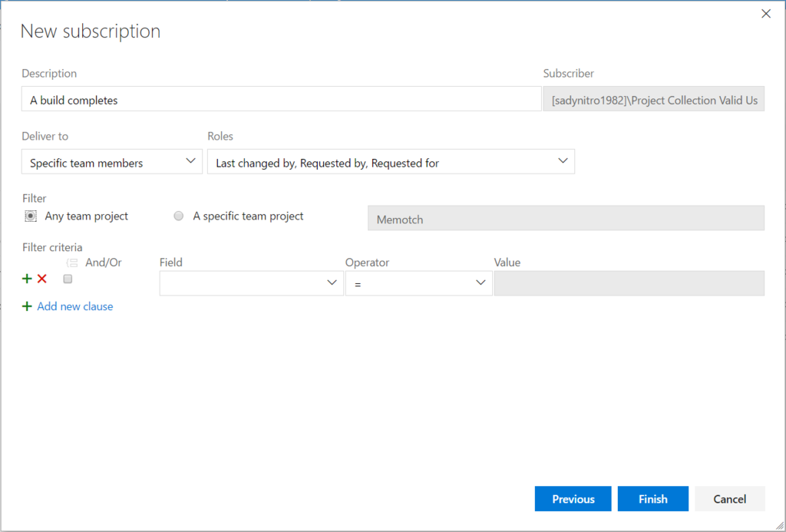Screen dimensions: 786x532
Task: Cancel the new subscription
Action: click(729, 499)
